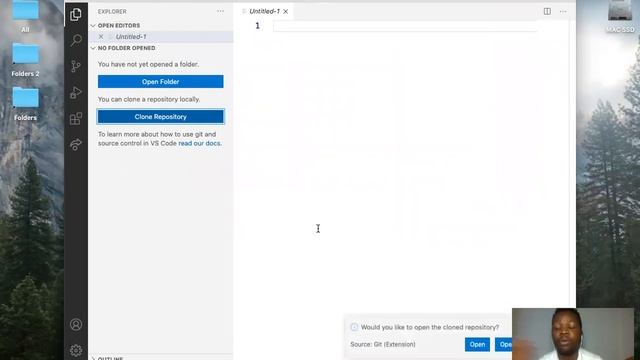
Task: Close Untitled-1 in the Open Editors list
Action: click(101, 37)
